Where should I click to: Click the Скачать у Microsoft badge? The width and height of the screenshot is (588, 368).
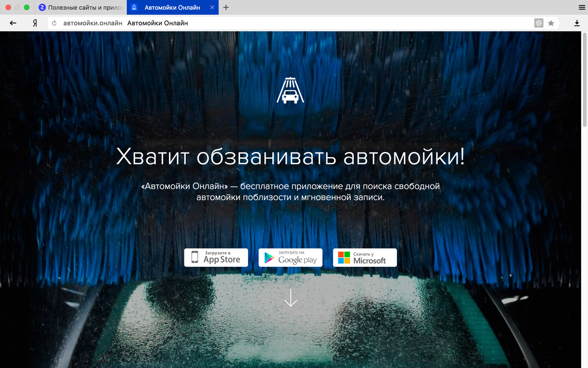pos(365,257)
